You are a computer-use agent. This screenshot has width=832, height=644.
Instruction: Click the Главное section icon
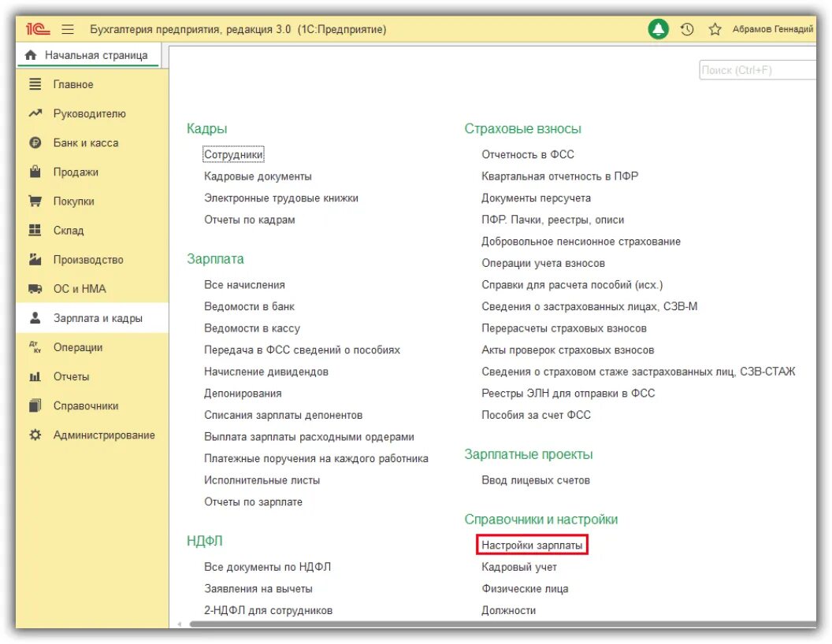(x=35, y=84)
